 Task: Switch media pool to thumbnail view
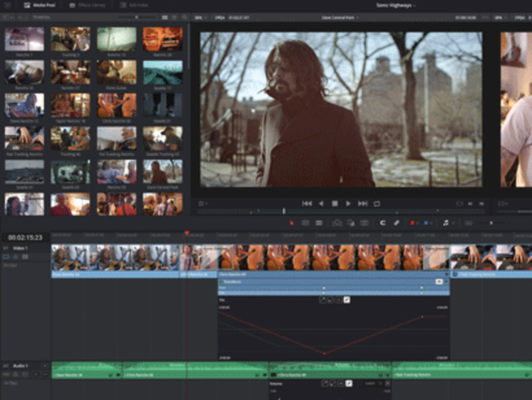coord(165,17)
